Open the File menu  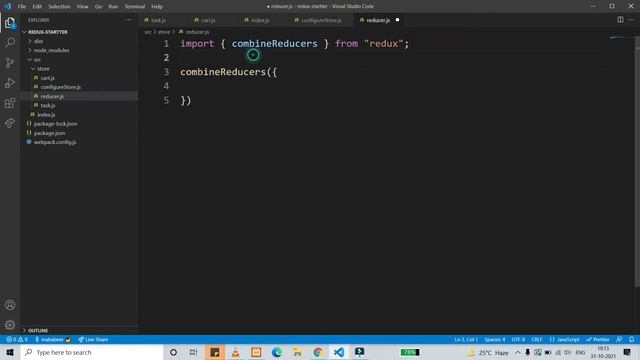[22, 7]
